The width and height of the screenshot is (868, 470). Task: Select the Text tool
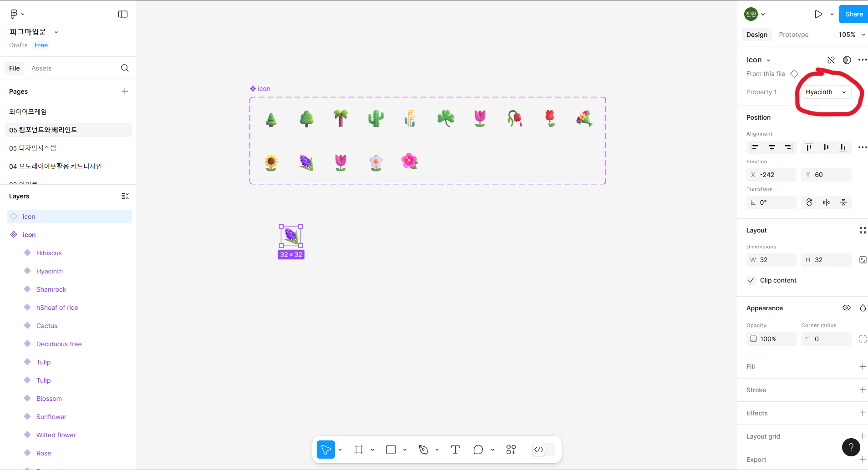click(x=455, y=450)
